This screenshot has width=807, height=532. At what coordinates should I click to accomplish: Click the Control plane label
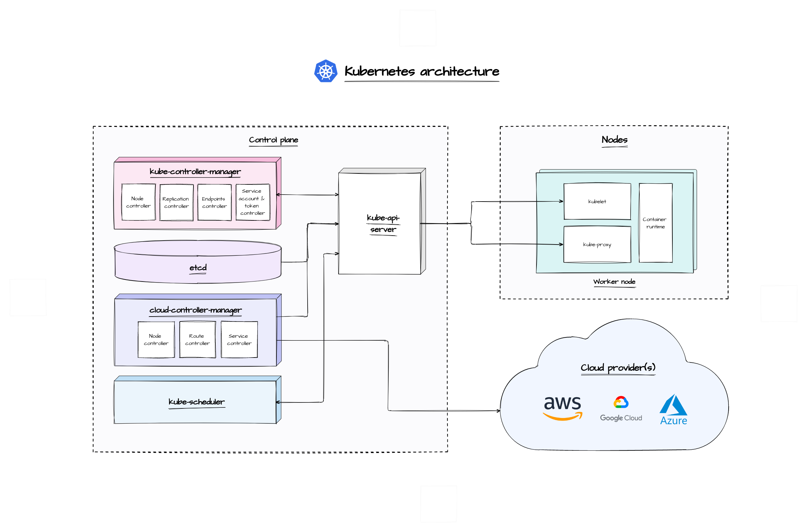[x=273, y=140]
